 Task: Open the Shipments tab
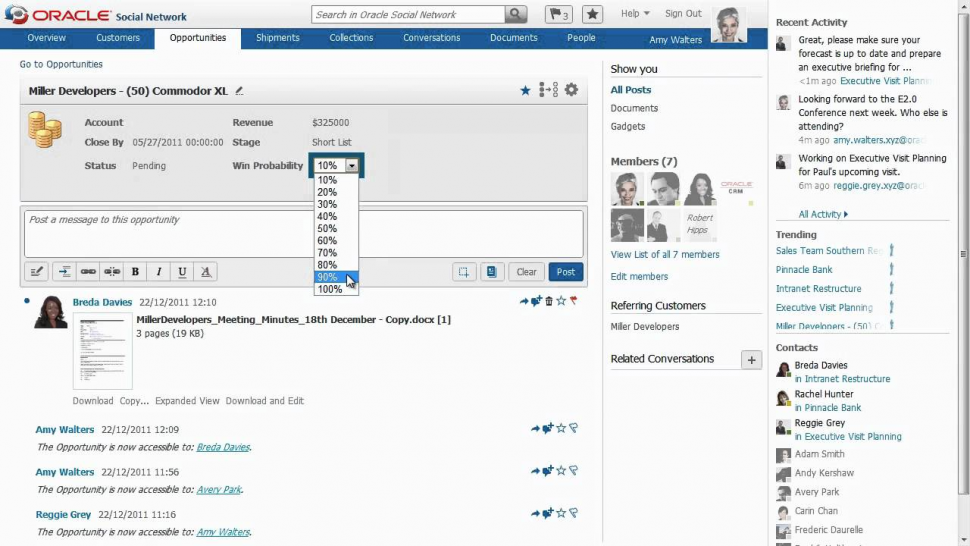278,38
